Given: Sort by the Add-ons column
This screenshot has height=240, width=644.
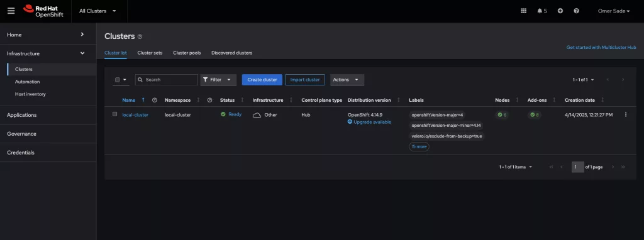Looking at the screenshot, I should tap(555, 100).
